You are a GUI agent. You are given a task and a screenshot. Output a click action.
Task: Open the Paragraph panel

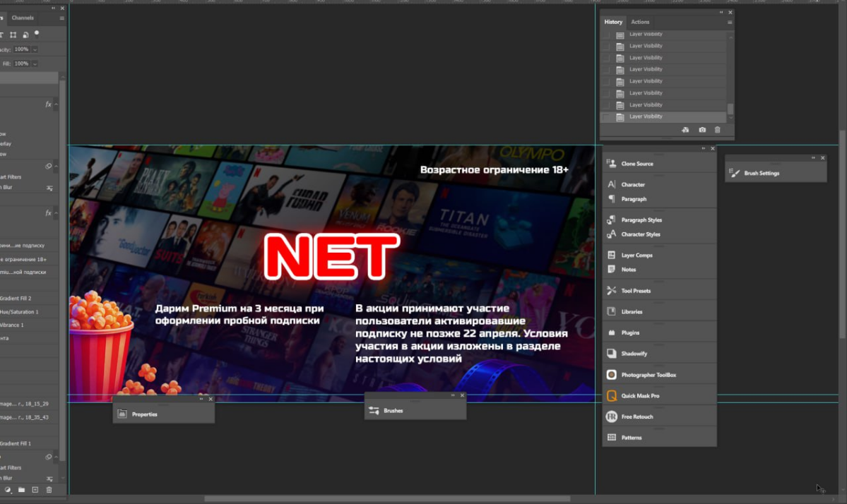coord(659,199)
